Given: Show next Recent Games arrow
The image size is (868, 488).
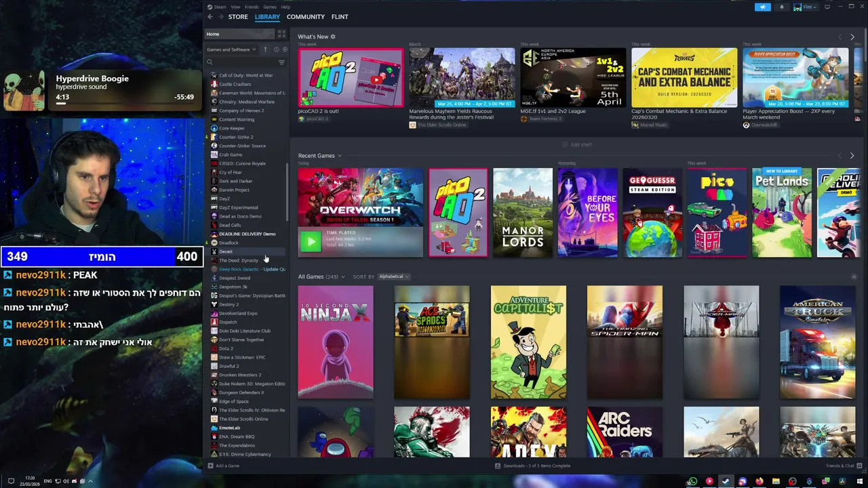Looking at the screenshot, I should pyautogui.click(x=852, y=156).
